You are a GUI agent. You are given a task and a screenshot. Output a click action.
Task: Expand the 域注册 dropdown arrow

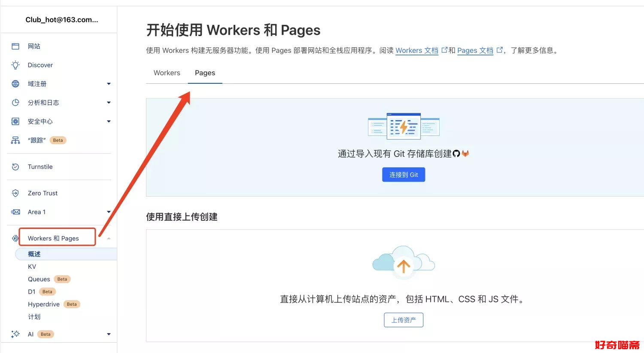109,84
